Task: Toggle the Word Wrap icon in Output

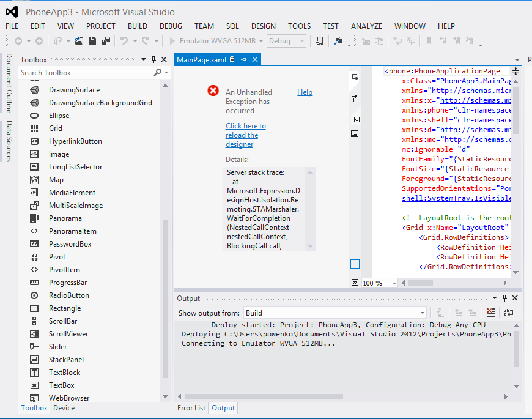Action: (x=509, y=313)
